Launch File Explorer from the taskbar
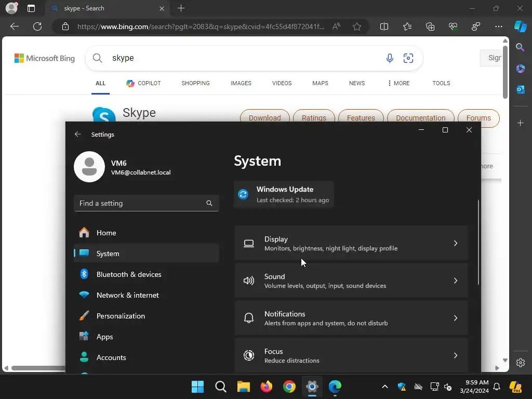Image resolution: width=532 pixels, height=399 pixels. [243, 387]
